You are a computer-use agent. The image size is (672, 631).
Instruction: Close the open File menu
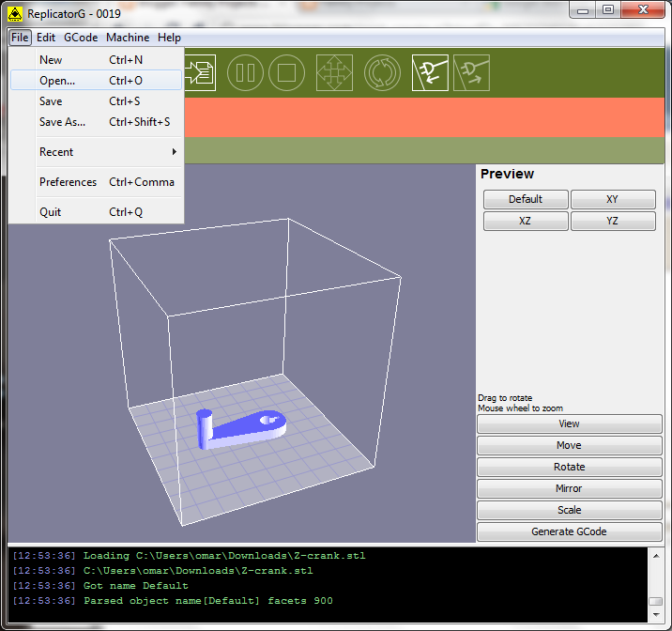click(20, 38)
